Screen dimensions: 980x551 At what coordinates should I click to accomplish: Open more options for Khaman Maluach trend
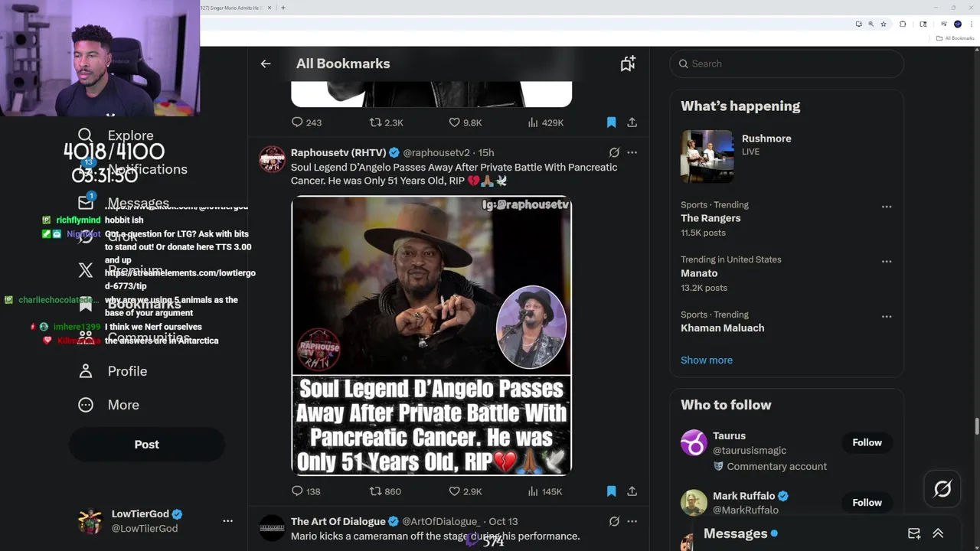[886, 316]
